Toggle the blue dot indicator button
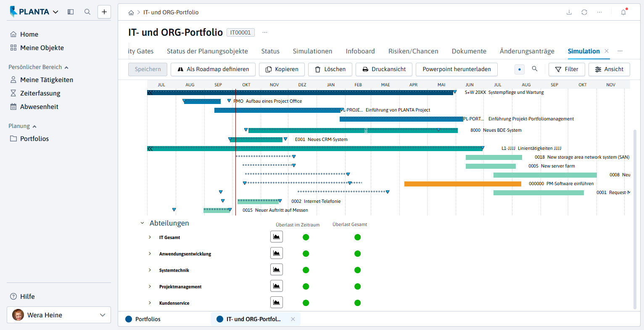The image size is (644, 330). click(520, 69)
